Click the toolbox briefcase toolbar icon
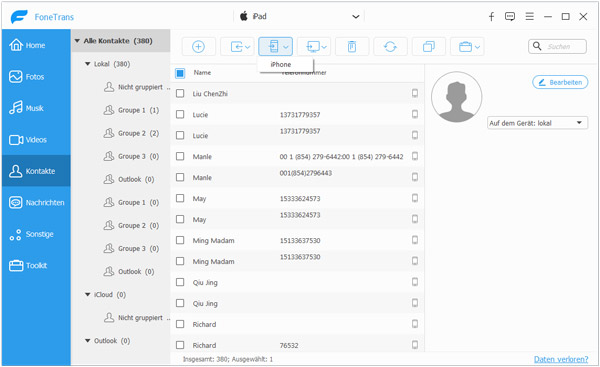600x367 pixels. [465, 47]
